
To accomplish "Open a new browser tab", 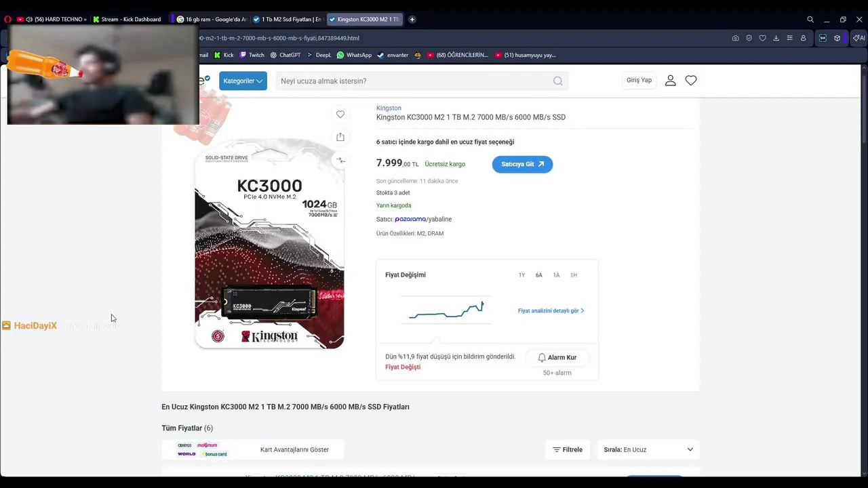I will click(412, 20).
